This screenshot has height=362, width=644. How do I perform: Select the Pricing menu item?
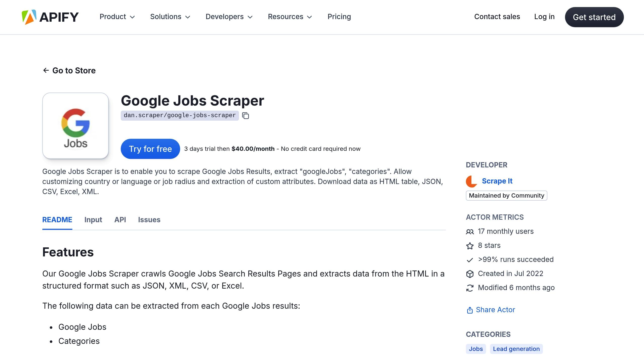coord(339,17)
